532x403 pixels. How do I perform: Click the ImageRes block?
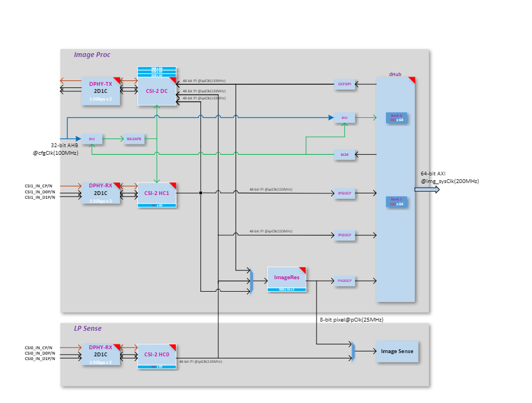pyautogui.click(x=287, y=278)
